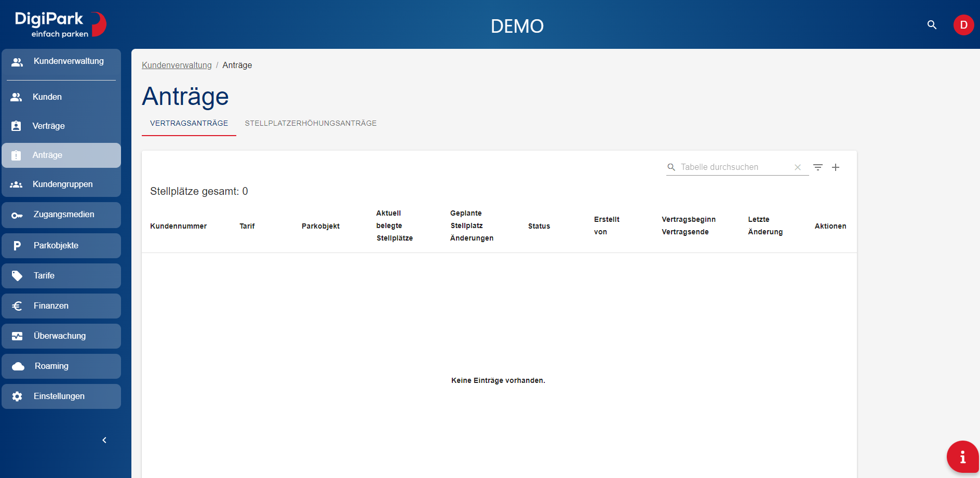980x478 pixels.
Task: Click into the Tabelle durchsuchen field
Action: 733,167
